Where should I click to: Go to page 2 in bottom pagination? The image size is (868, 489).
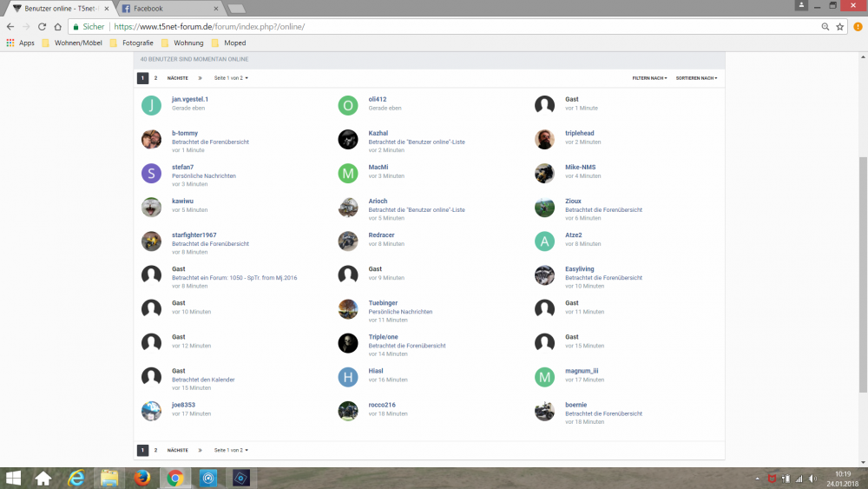[x=155, y=450]
